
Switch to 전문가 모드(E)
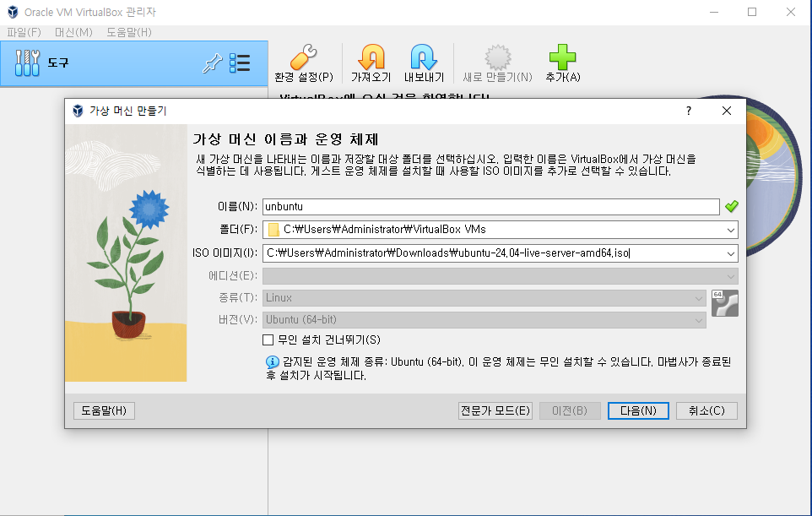[495, 410]
